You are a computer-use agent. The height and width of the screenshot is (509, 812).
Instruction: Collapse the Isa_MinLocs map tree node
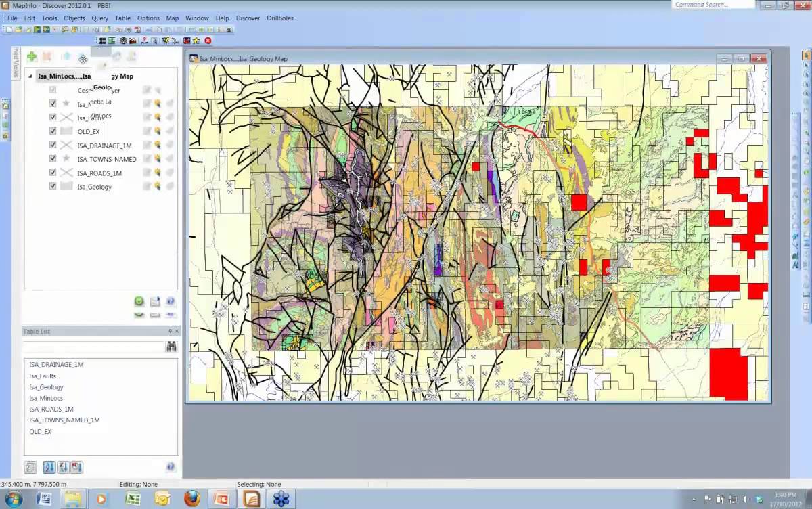(30, 76)
